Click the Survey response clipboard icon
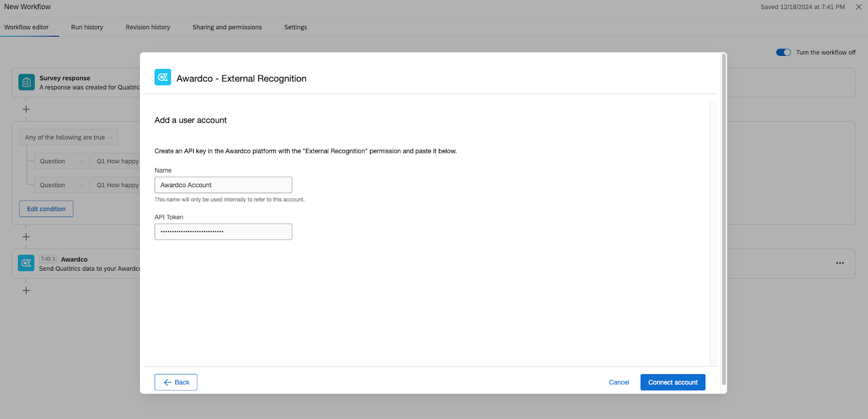Screen dimensions: 868x419 27,82
